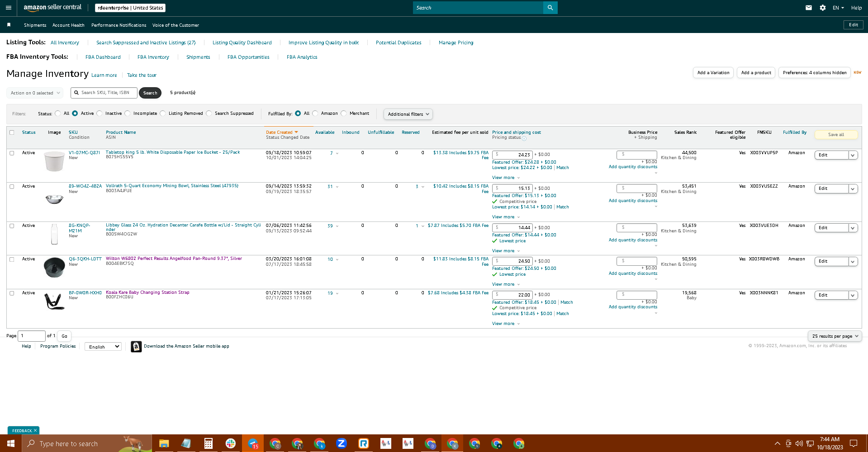Check the Koala Kare strap row
868x452 pixels.
pos(12,293)
